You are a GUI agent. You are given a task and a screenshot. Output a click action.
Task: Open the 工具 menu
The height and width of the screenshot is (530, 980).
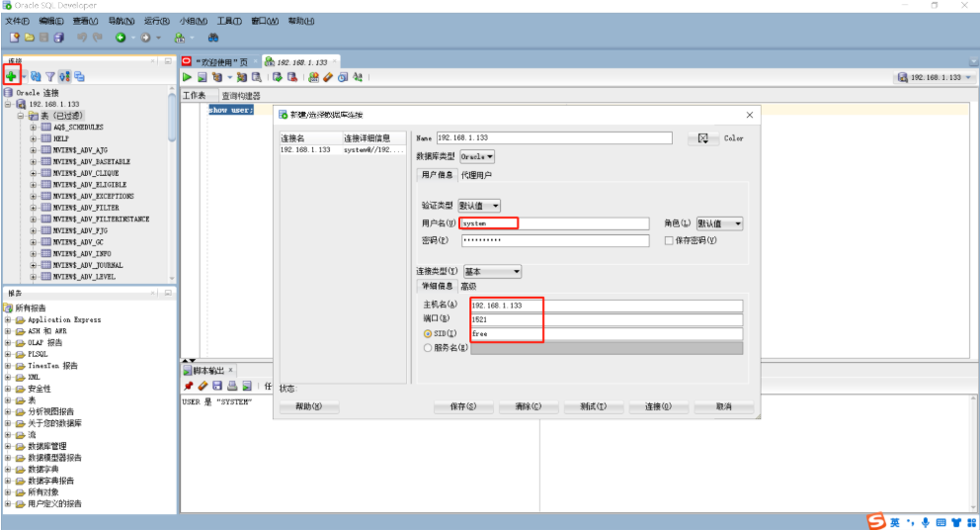pyautogui.click(x=229, y=21)
